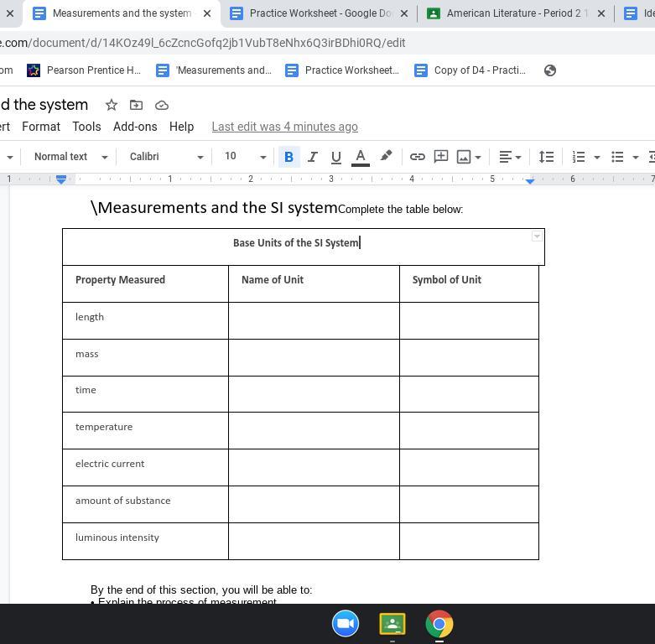Click the insert link icon

click(417, 157)
